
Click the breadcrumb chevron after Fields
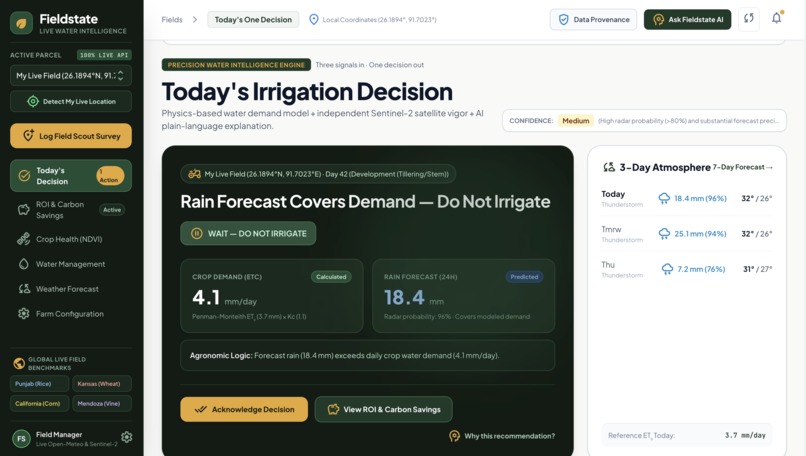(195, 20)
